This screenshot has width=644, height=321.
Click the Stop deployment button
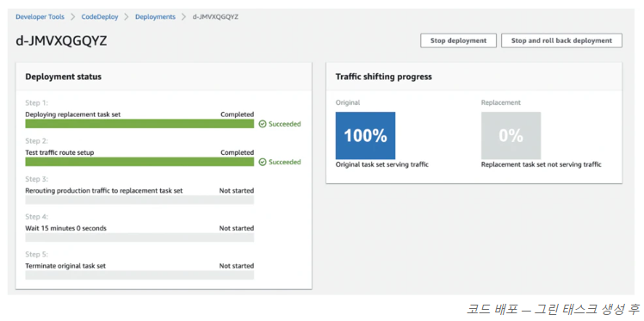(x=458, y=40)
